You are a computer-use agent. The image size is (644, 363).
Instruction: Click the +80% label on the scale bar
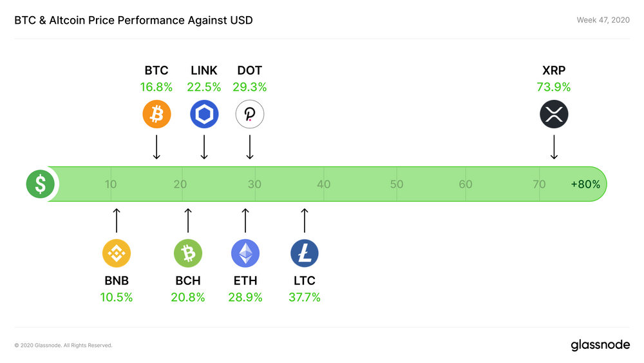[x=585, y=184]
